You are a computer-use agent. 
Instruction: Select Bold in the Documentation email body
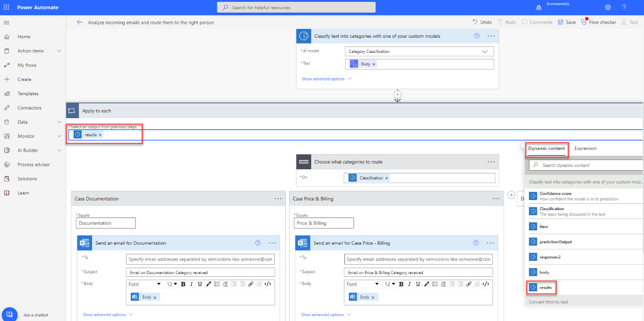coord(183,284)
